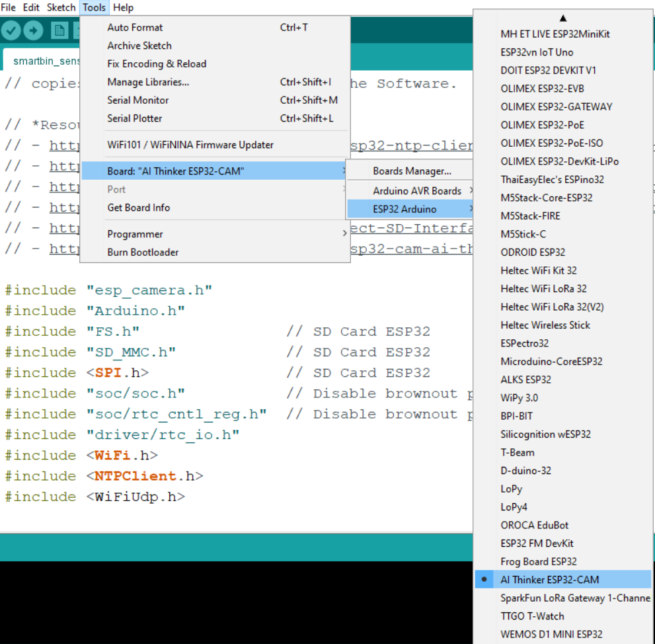Choose Silicognition wESP32 board
The width and height of the screenshot is (655, 644).
coord(562,434)
